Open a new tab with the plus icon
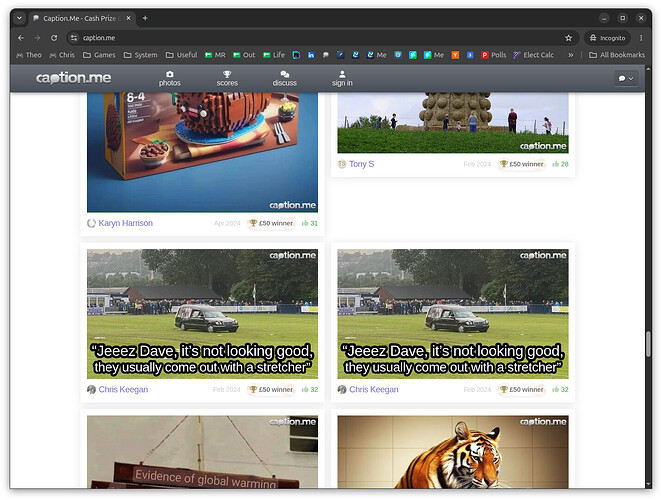 145,18
